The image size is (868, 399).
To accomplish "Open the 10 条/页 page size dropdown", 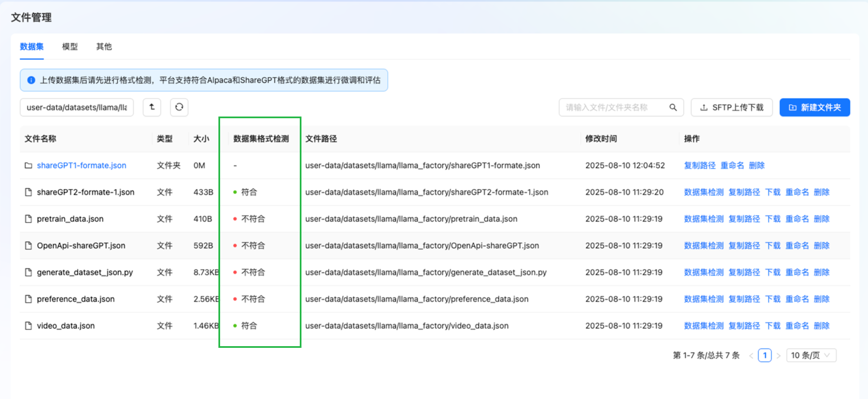I will [x=811, y=355].
